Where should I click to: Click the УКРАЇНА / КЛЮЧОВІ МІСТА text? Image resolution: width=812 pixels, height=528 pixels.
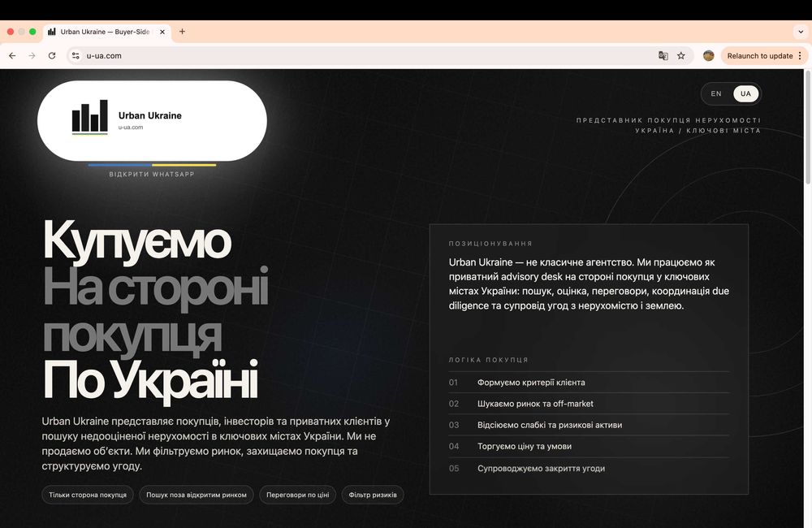(x=698, y=131)
